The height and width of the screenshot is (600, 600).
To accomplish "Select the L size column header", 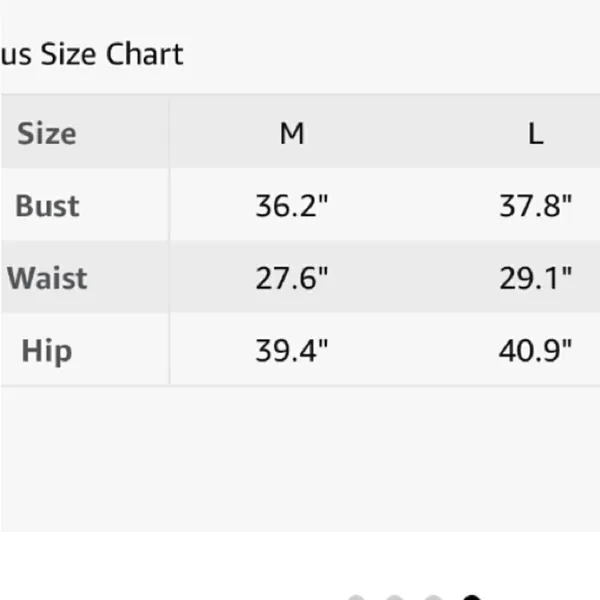I will tap(536, 134).
